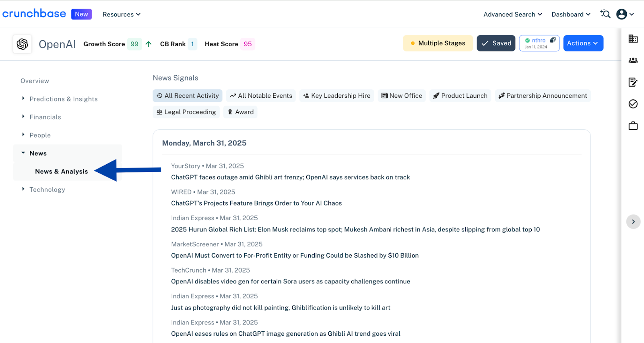644x343 pixels.
Task: Open the Actions dropdown button
Action: tap(583, 43)
